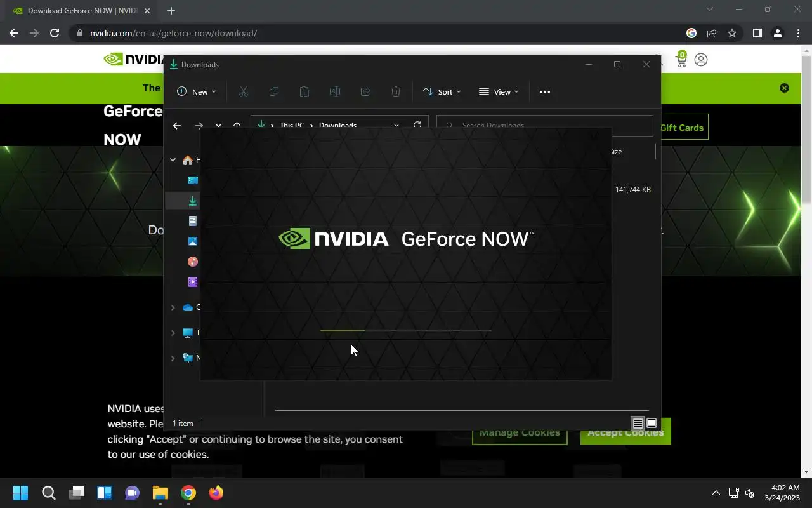812x508 pixels.
Task: Open the Chrome tab search chevron
Action: [710, 9]
